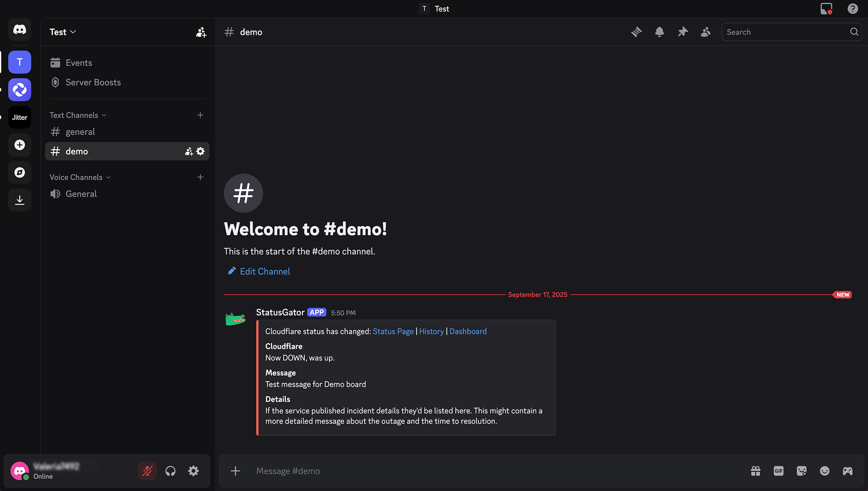
Task: Click the 5:50 PM message timestamp
Action: click(343, 313)
